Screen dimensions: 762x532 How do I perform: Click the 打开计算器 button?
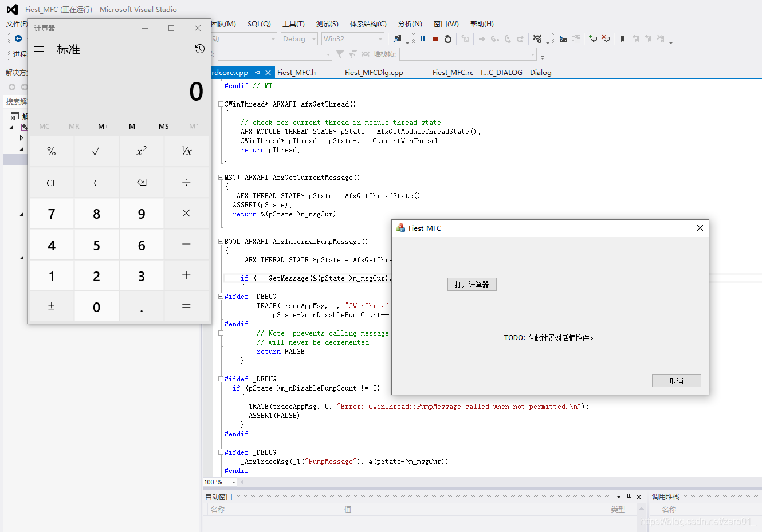(x=472, y=285)
